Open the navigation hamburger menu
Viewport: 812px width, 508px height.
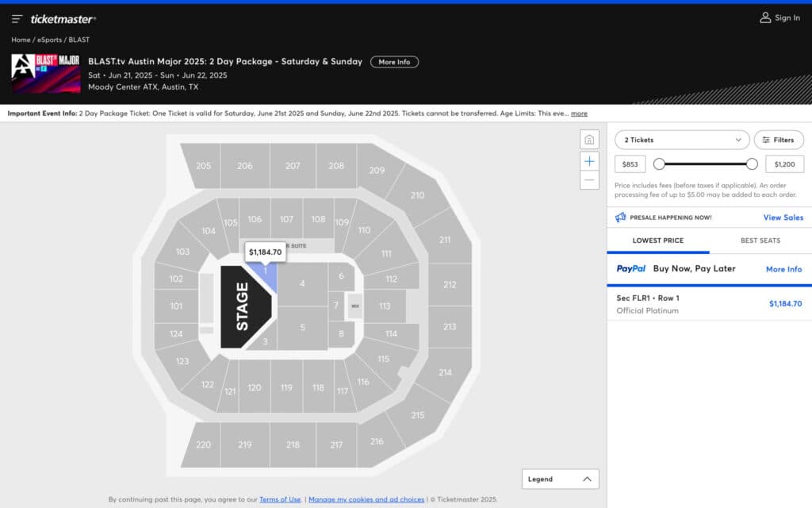coord(17,17)
